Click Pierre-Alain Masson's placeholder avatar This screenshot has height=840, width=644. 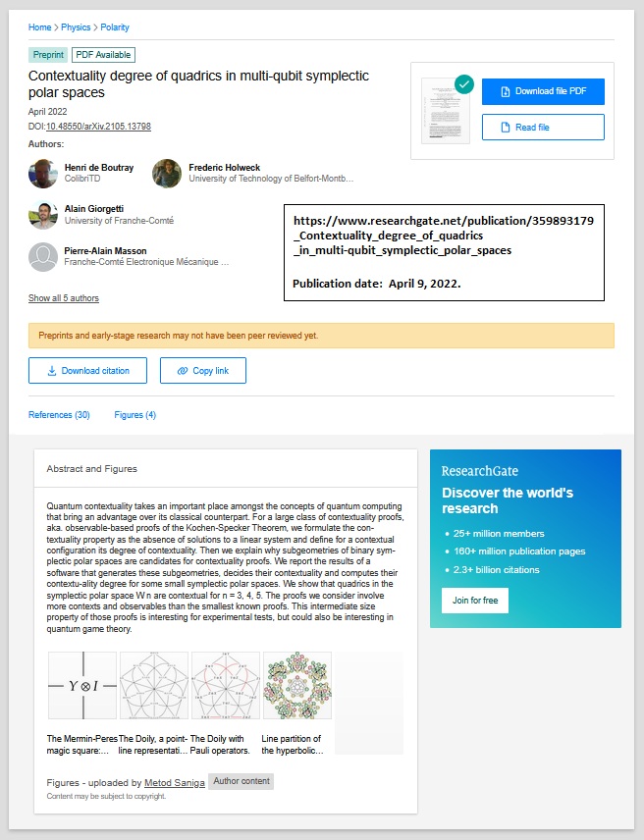[43, 257]
